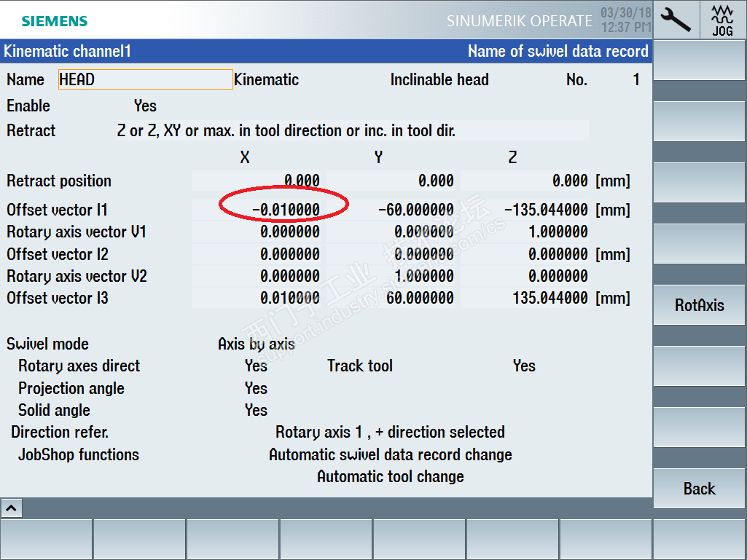Select Rotary axis vector V1 Z value 1.000000

[x=524, y=232]
